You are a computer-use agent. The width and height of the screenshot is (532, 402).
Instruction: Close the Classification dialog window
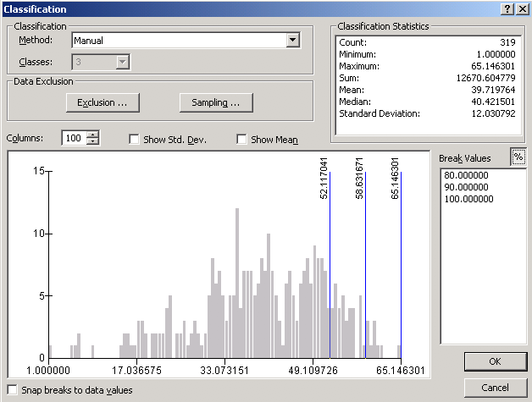coord(521,8)
